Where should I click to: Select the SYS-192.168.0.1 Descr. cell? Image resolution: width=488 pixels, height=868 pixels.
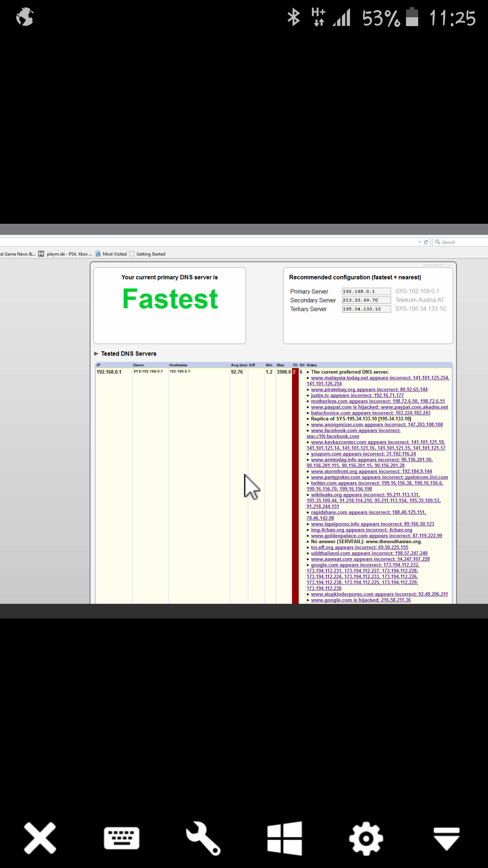point(148,371)
